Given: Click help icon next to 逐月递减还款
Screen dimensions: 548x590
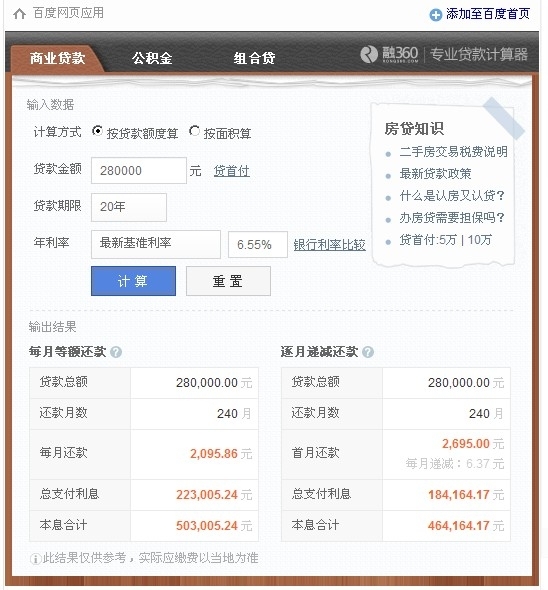Looking at the screenshot, I should click(368, 352).
